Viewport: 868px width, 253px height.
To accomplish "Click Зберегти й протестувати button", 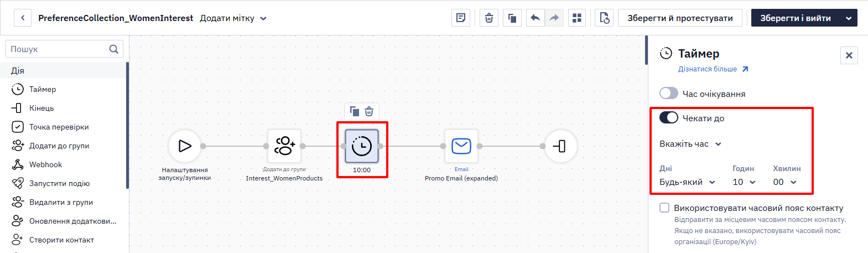I will (680, 18).
